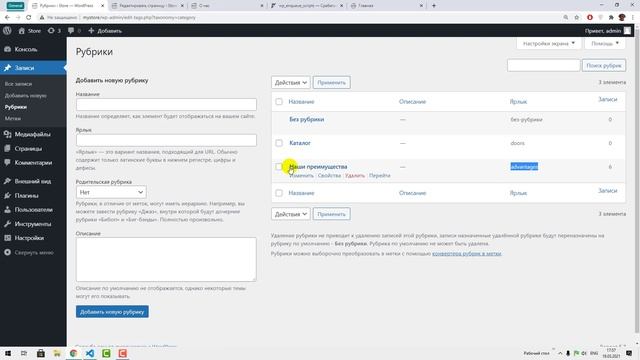This screenshot has height=360, width=640.
Task: Focus the category search field
Action: tap(544, 65)
